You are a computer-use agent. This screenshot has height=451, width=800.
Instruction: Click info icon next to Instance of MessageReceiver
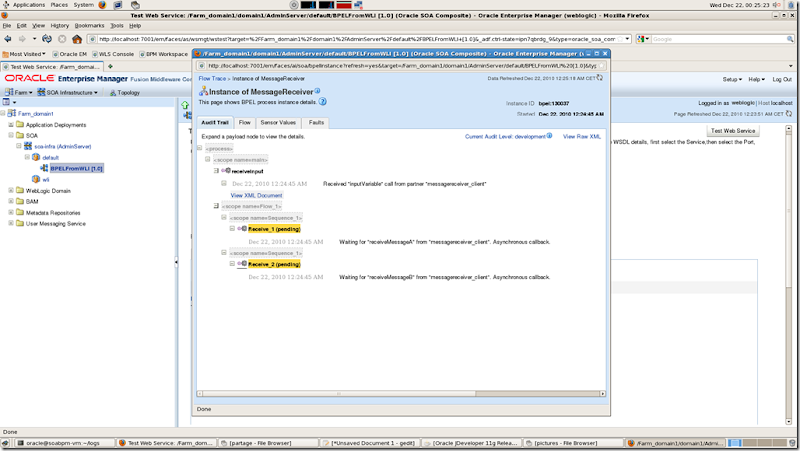tap(317, 91)
